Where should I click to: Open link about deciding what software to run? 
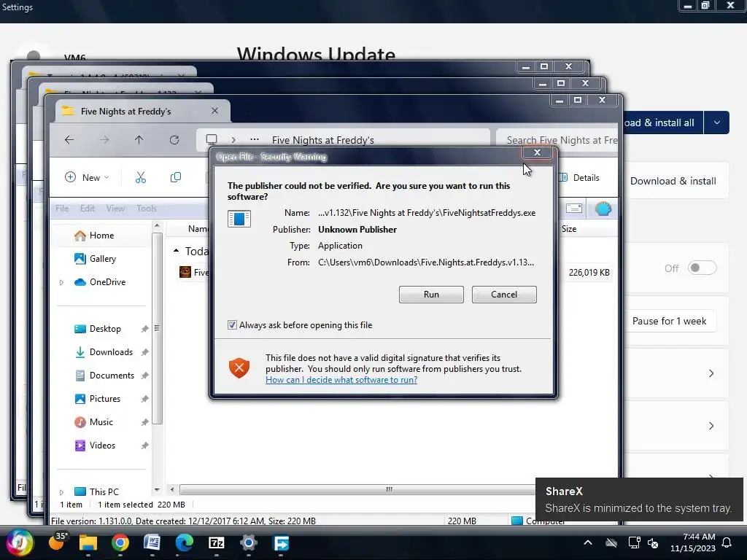(341, 379)
